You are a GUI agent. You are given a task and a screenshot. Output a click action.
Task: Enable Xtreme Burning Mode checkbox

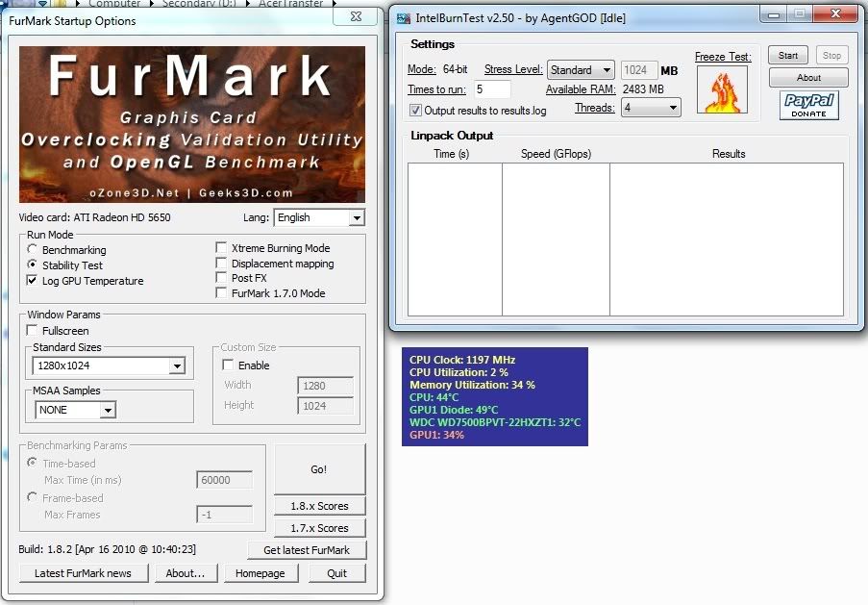tap(222, 248)
